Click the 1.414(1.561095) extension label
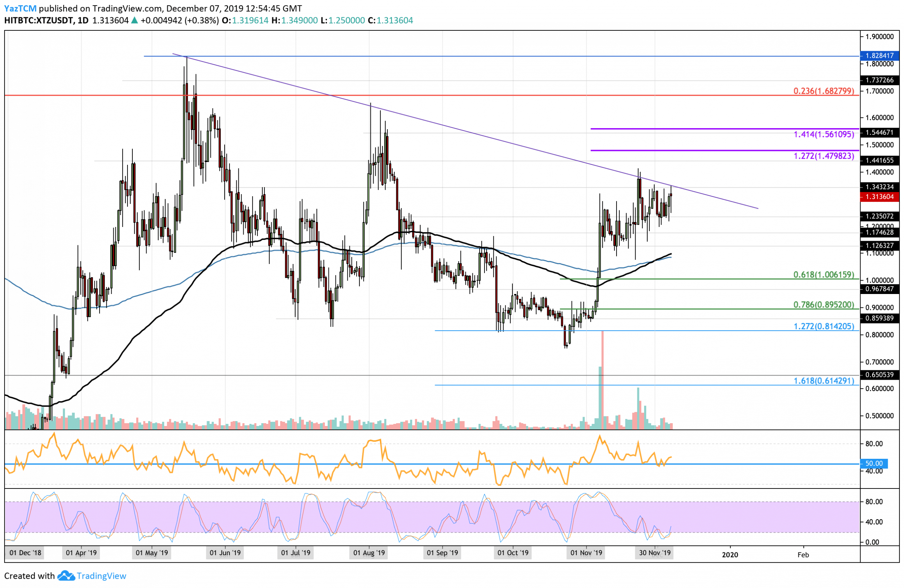 [824, 134]
